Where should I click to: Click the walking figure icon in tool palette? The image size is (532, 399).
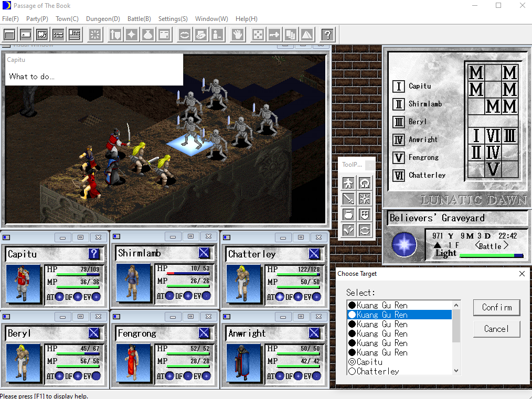(348, 183)
